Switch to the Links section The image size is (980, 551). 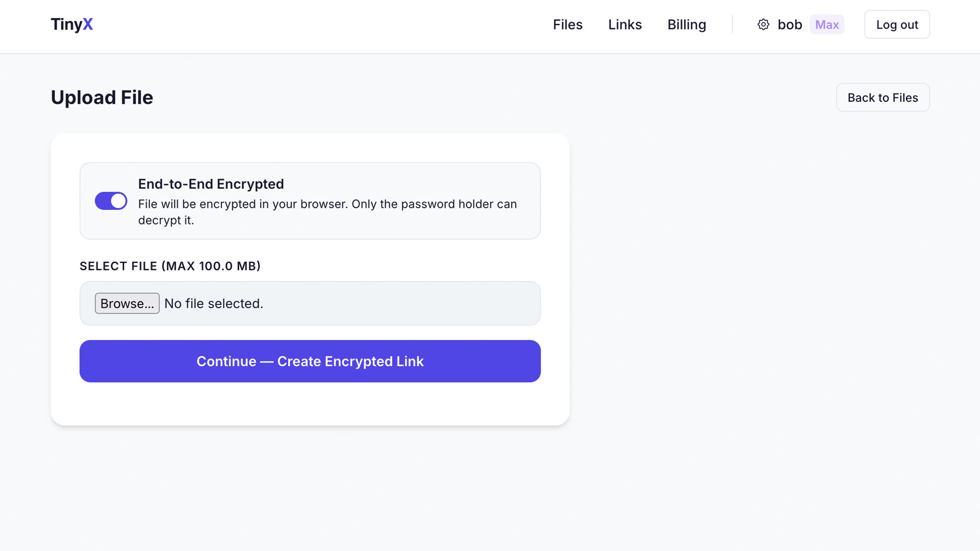[x=625, y=25]
